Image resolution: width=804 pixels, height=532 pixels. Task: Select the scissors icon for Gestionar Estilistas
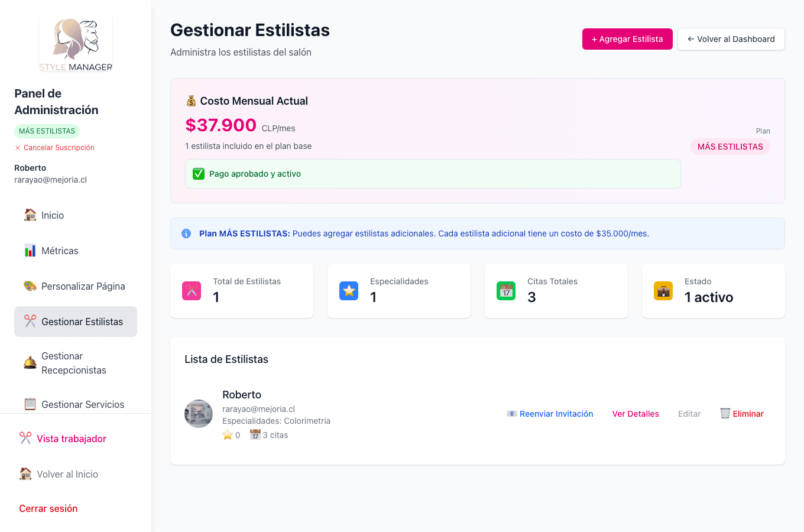point(30,322)
